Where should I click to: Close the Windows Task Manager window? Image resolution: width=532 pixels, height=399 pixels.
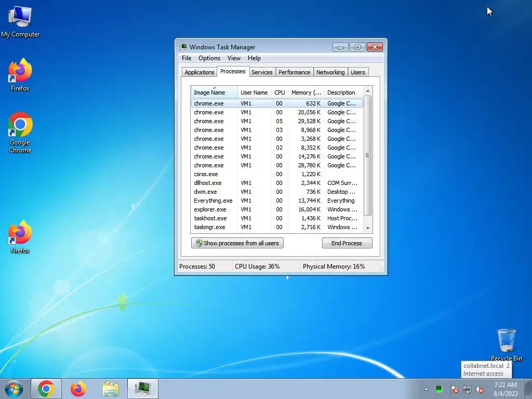click(x=375, y=47)
